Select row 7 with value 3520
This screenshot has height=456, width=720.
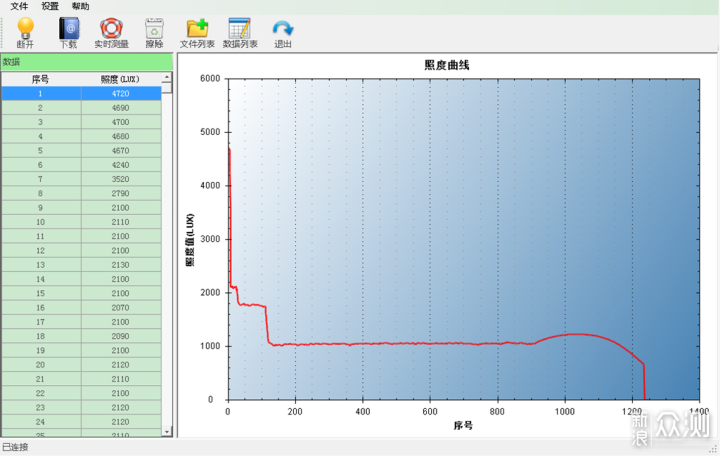pyautogui.click(x=81, y=179)
